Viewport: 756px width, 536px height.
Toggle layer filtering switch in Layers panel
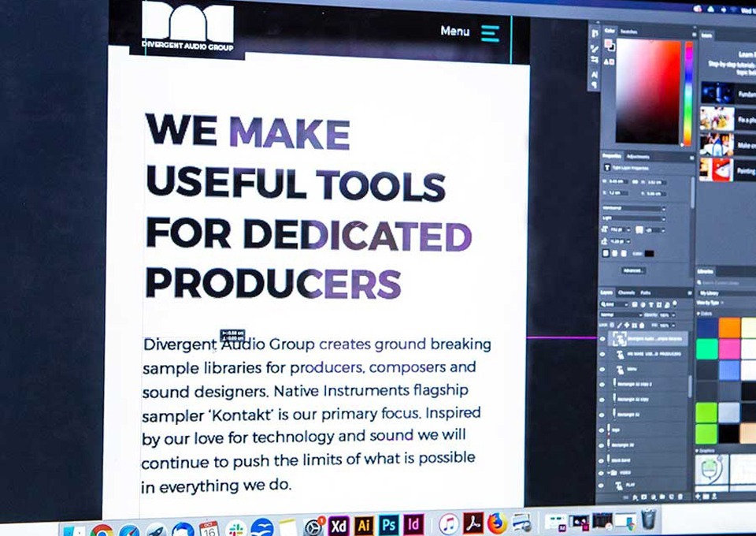click(675, 303)
